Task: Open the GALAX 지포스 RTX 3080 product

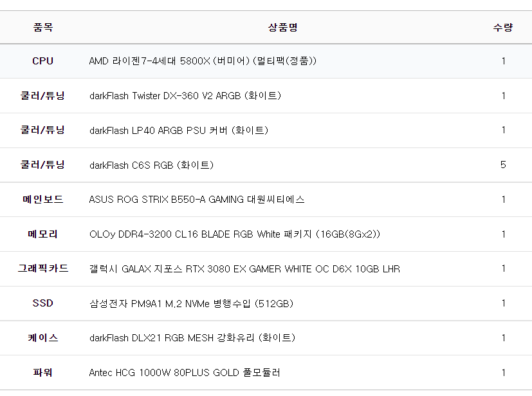Action: click(244, 269)
